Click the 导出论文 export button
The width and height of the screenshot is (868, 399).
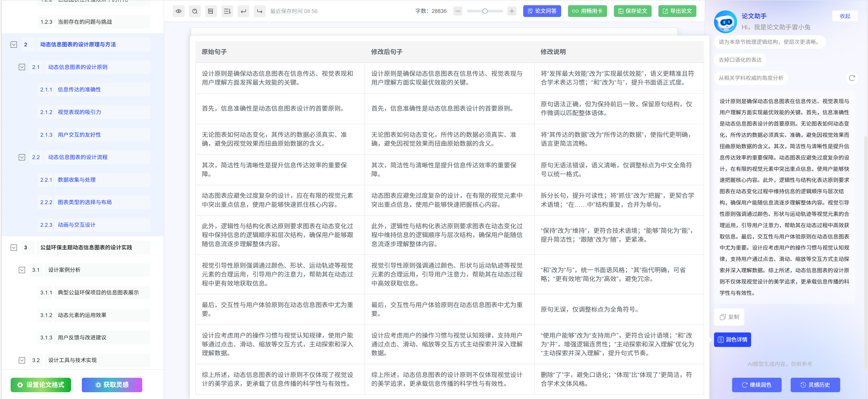point(677,11)
